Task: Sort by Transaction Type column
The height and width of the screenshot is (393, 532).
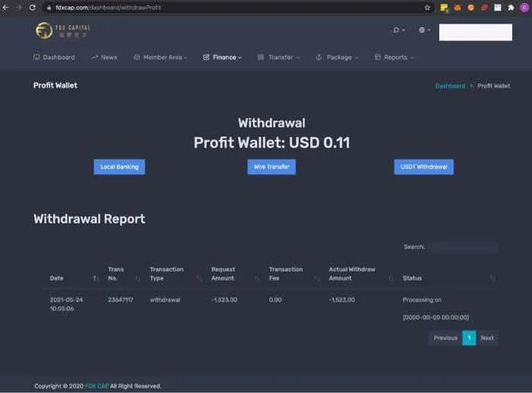Action: click(176, 274)
